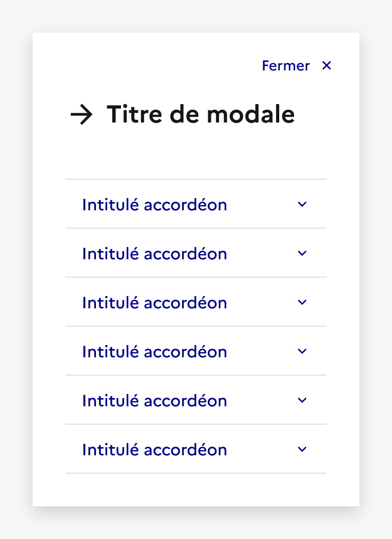
Task: Click the empty white area below the last accordion
Action: coord(196,490)
